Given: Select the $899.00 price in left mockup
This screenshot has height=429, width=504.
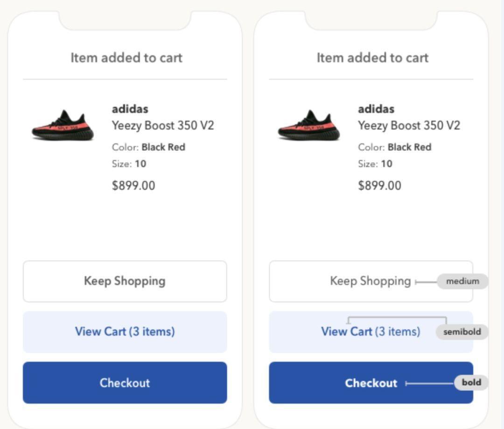Looking at the screenshot, I should (133, 186).
